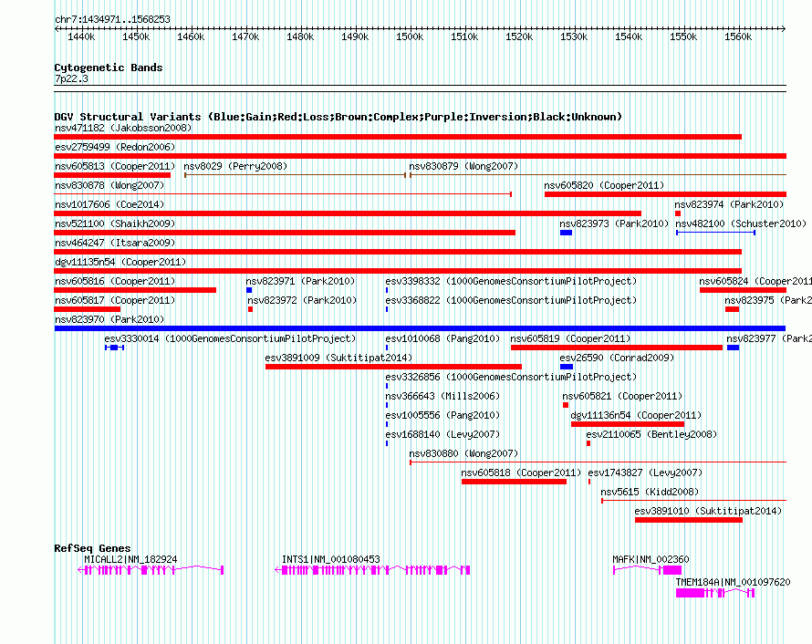This screenshot has width=812, height=644.
Task: Open the esv3368822 (1000GenomesConsortiumPilotProject) label
Action: click(x=511, y=300)
